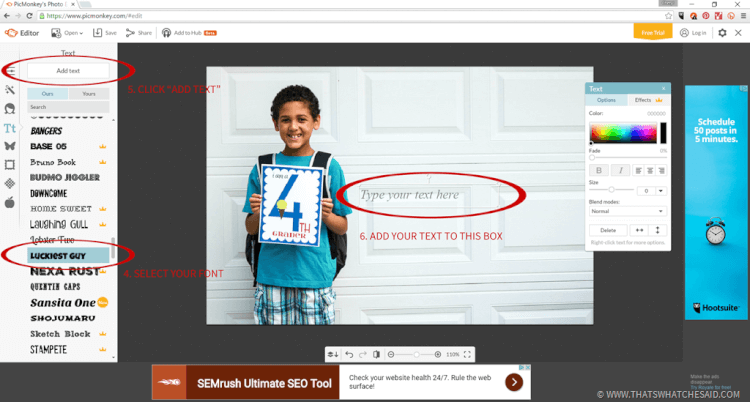Select the Quentin Caps font

[x=55, y=287]
